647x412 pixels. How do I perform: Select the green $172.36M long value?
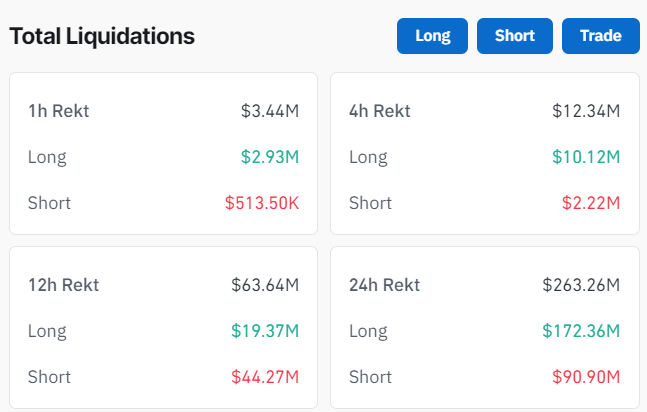pyautogui.click(x=581, y=331)
